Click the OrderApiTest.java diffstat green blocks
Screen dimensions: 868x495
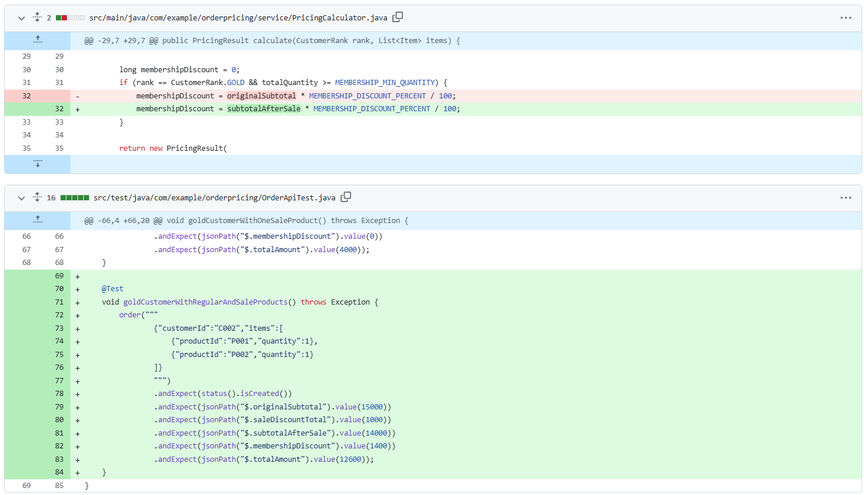coord(75,198)
